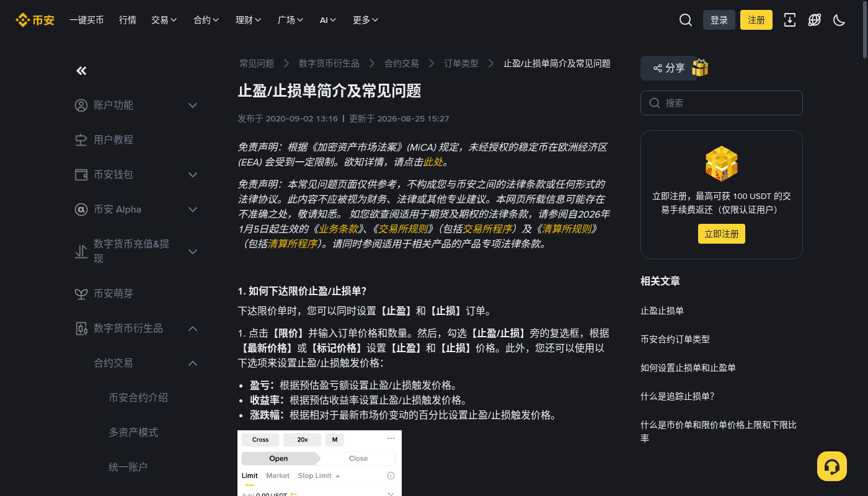Screen dimensions: 868x496
Task: Select 币安合约介绍 in sidebar
Action: [x=138, y=398]
